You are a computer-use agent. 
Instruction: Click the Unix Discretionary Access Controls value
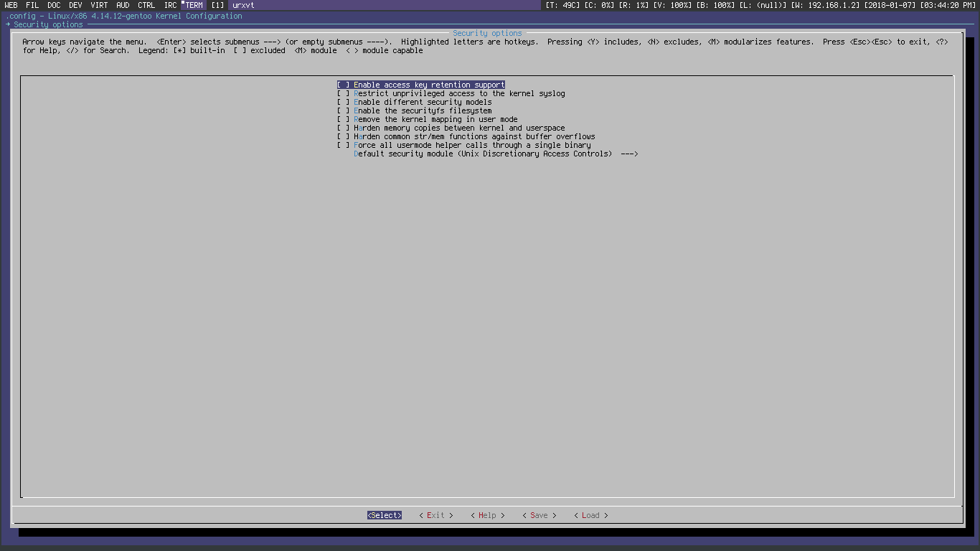(x=534, y=154)
